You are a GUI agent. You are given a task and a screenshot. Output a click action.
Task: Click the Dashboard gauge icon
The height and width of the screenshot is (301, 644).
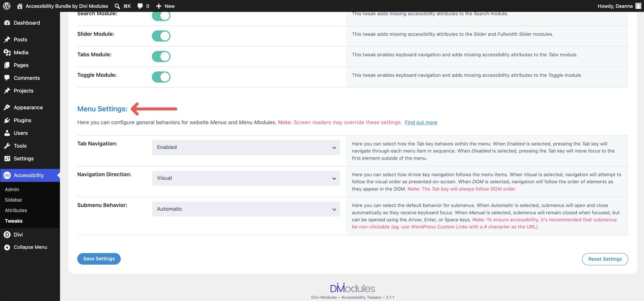coord(7,23)
